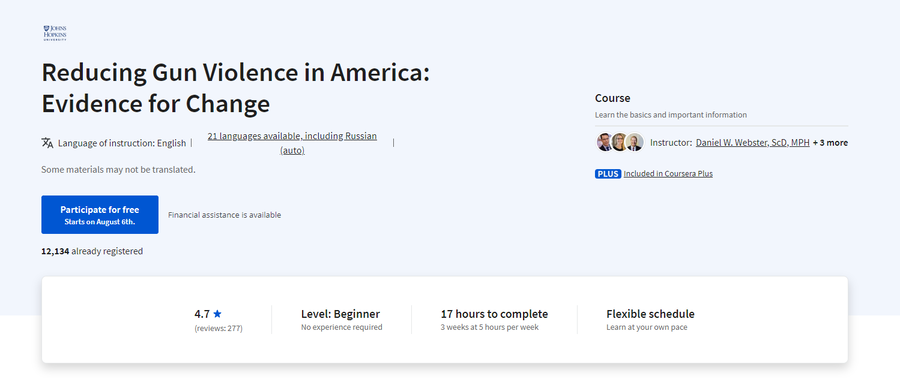Open instructor Daniel W. Webster profile
The image size is (900, 382).
tap(752, 143)
